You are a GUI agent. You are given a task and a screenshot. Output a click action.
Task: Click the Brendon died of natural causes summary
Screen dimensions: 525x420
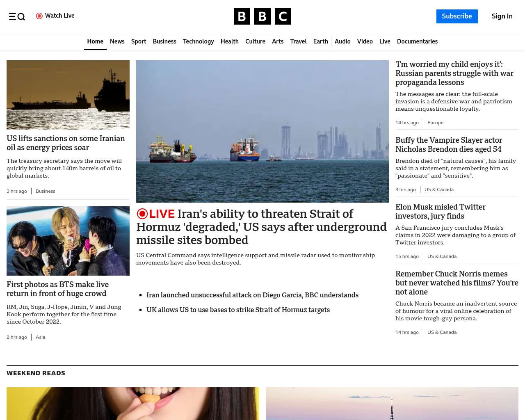(456, 168)
